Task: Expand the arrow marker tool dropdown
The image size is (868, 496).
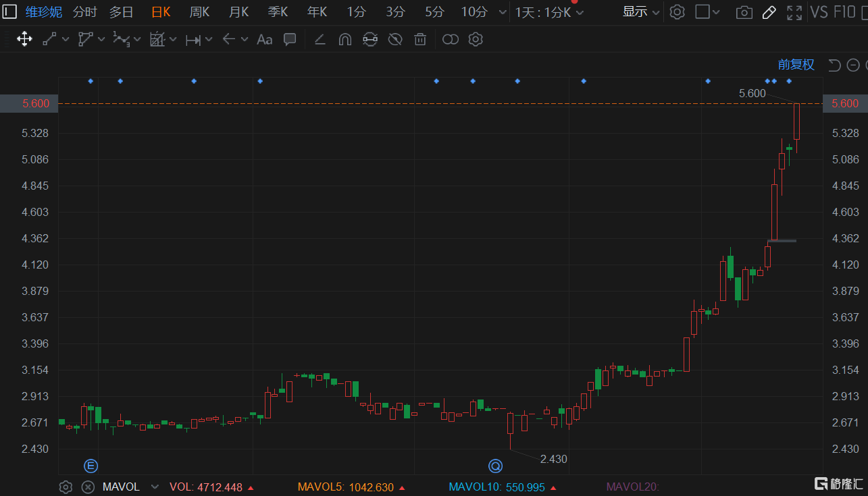Action: tap(245, 39)
